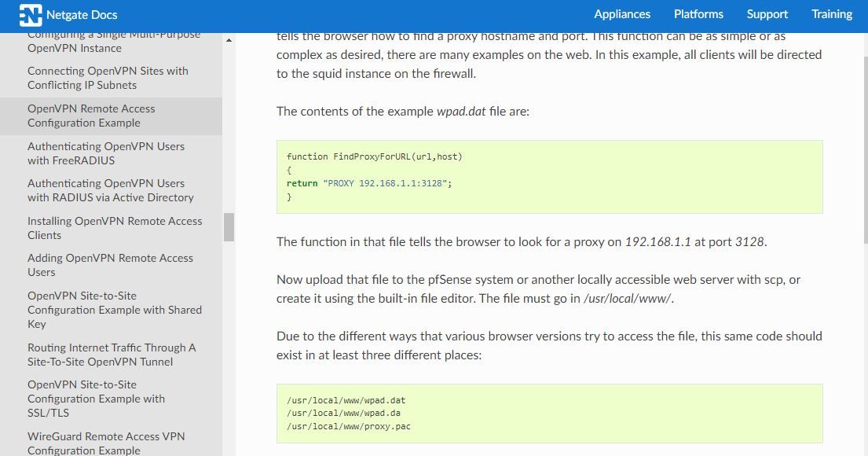Open Connecting OpenVPN Sites with Conflicting IP Subnets
Screen dimensions: 868x456
click(108, 78)
